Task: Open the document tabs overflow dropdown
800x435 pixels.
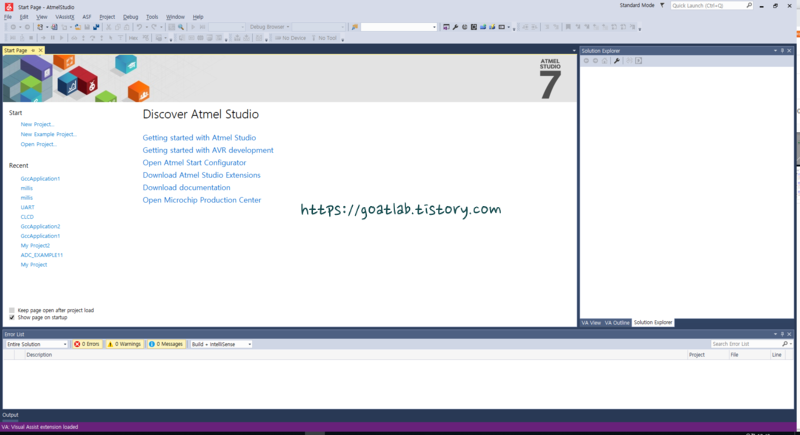Action: click(574, 50)
